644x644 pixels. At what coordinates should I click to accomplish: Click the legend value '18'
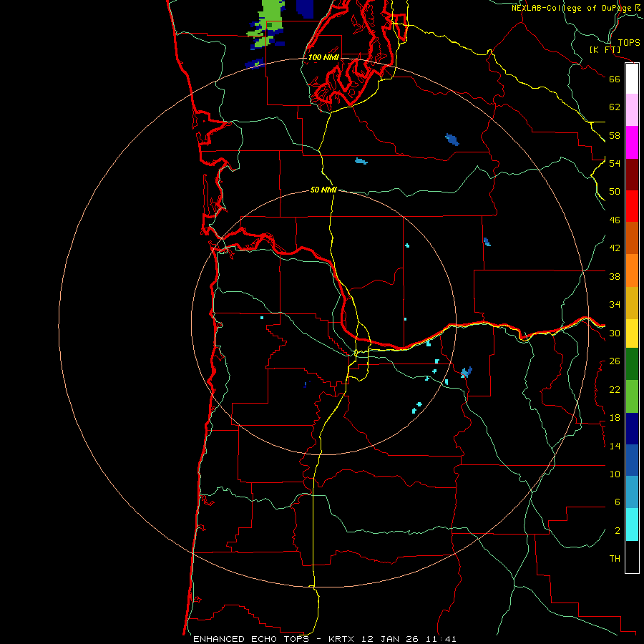615,418
